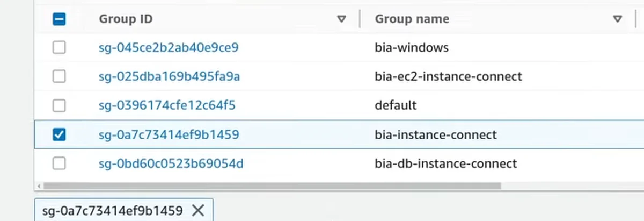Select the bia-instance-connect name cell

coord(436,134)
